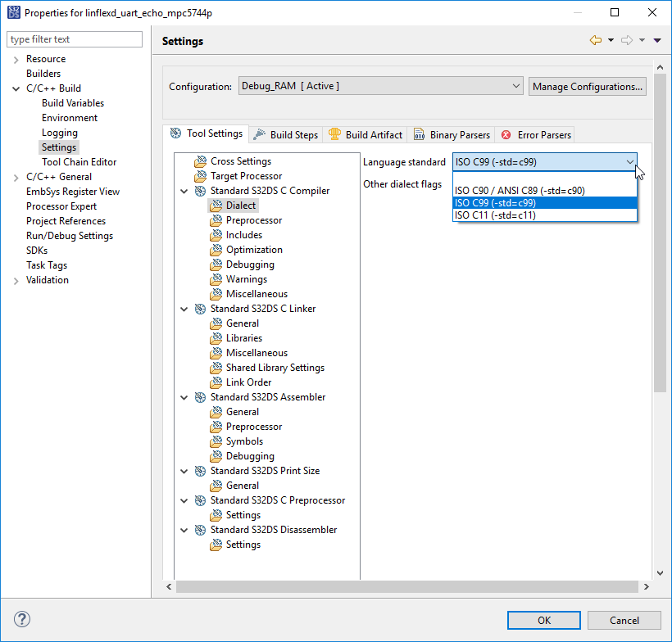Select Debugging under Assembler
The image size is (672, 642).
250,456
